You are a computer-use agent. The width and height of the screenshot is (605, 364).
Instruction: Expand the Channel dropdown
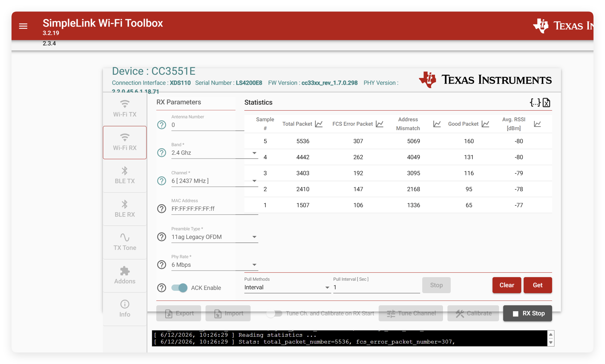click(x=254, y=181)
